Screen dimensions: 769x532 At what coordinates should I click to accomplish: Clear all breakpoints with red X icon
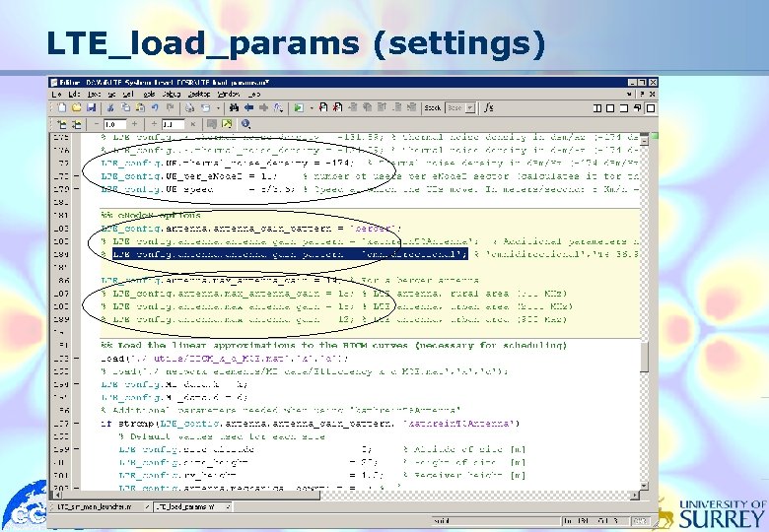point(338,108)
